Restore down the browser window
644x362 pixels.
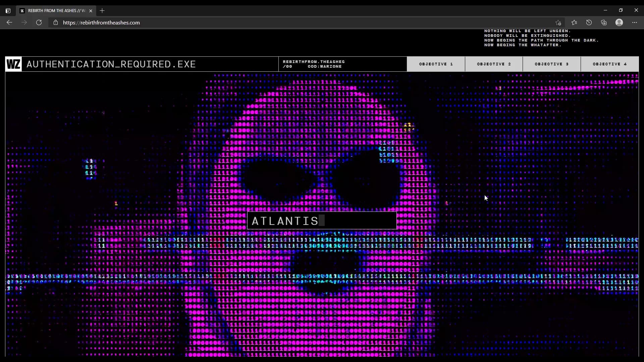pyautogui.click(x=621, y=10)
